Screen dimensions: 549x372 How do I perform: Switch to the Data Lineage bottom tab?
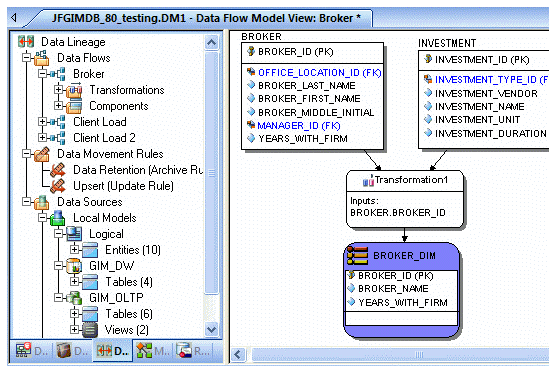[112, 351]
